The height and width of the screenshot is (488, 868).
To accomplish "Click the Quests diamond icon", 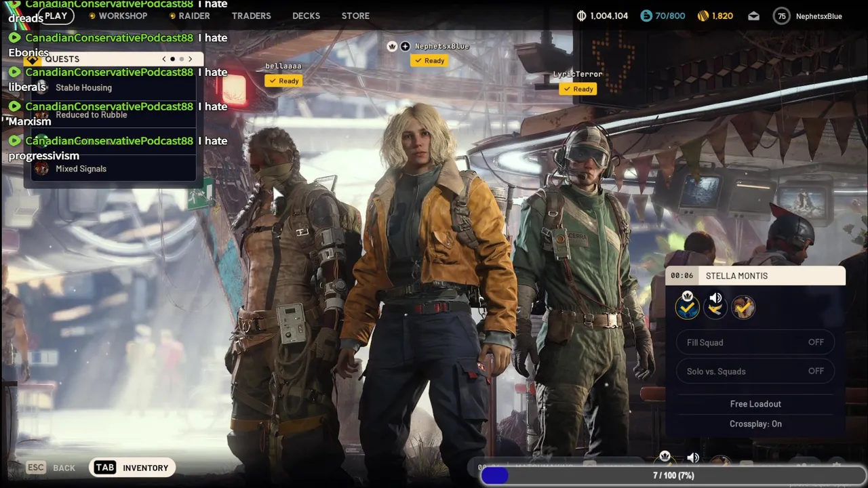I will click(33, 60).
